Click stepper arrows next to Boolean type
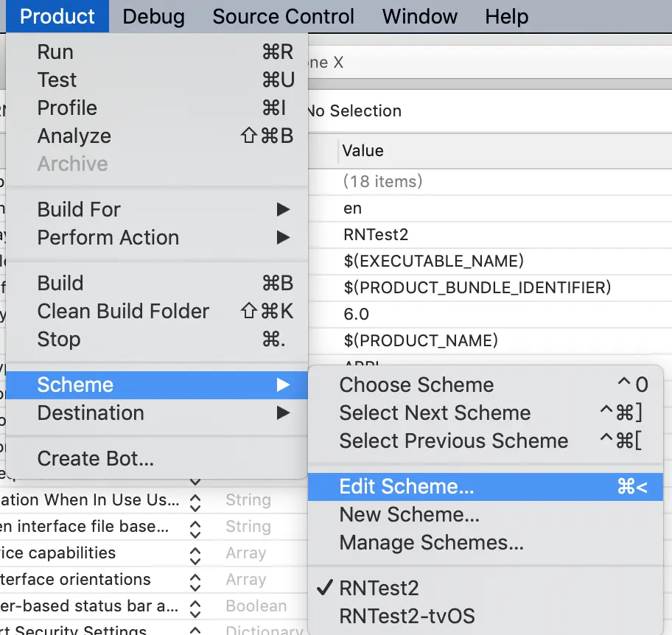672x635 pixels. click(x=195, y=606)
